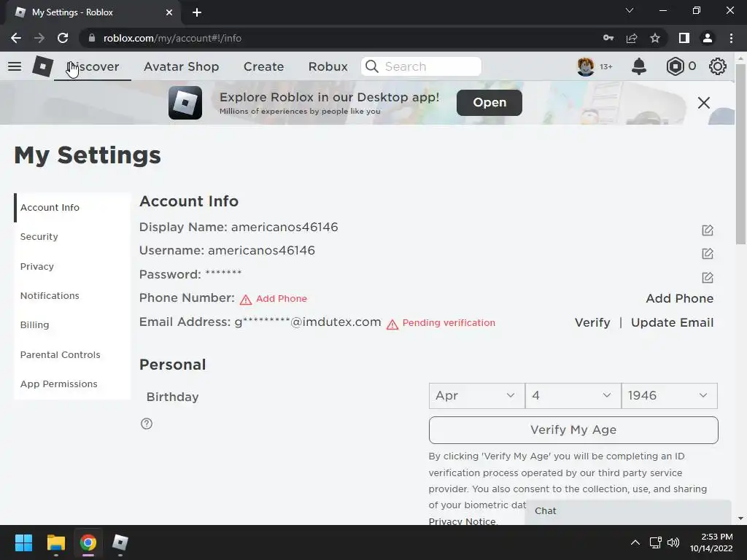Viewport: 747px width, 560px height.
Task: Open the saved passwords key icon
Action: pyautogui.click(x=608, y=38)
